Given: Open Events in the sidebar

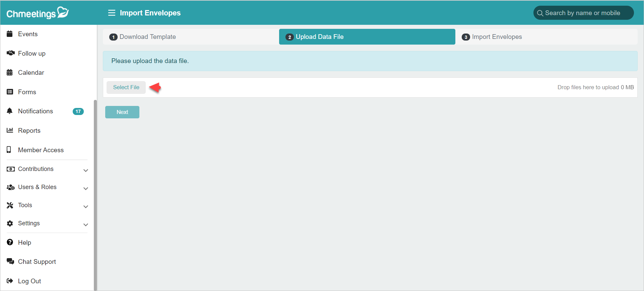Looking at the screenshot, I should [28, 34].
